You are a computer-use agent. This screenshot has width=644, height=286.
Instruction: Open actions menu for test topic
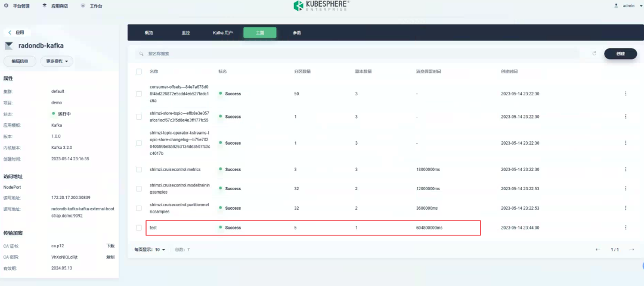tap(626, 228)
